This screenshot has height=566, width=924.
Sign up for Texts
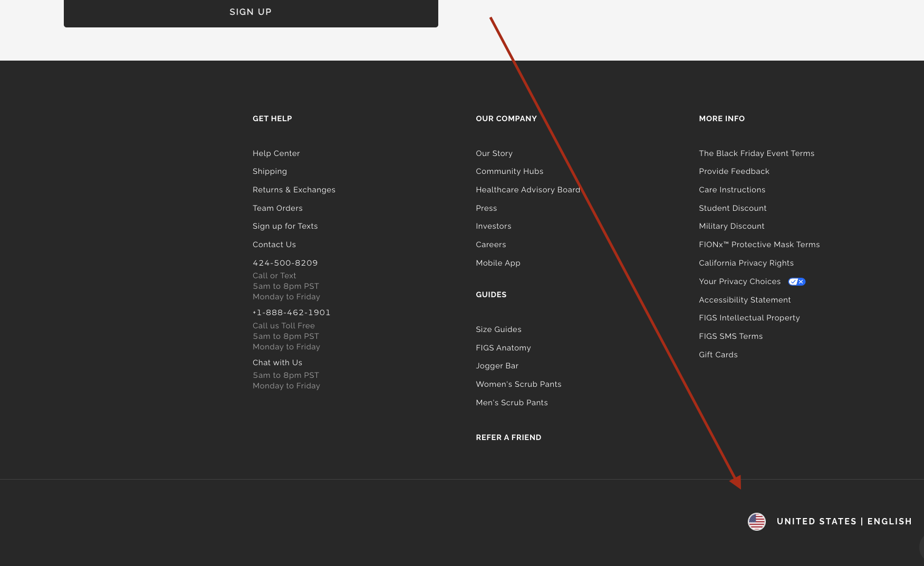tap(285, 226)
